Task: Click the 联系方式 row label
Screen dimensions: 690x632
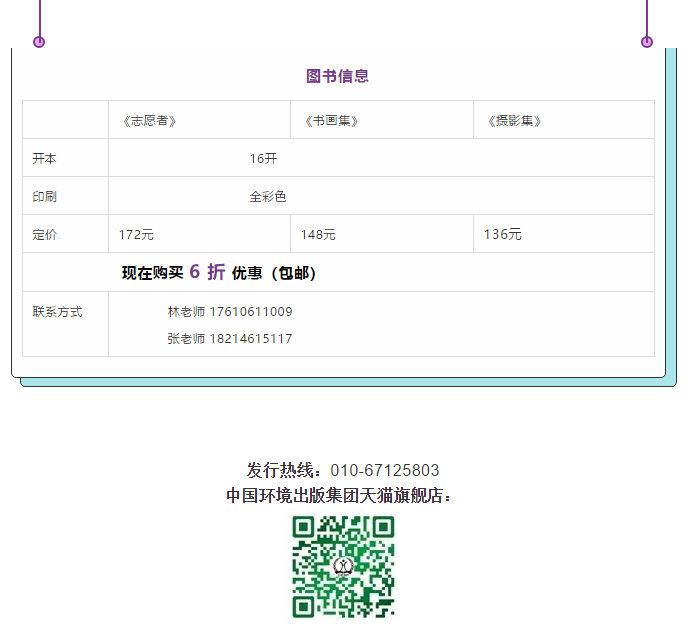Action: point(57,312)
